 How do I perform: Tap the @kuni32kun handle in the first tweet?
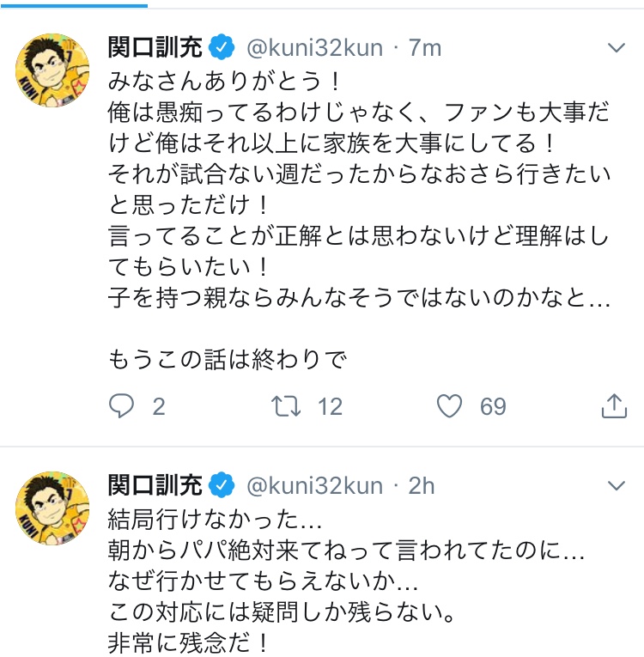(x=314, y=47)
